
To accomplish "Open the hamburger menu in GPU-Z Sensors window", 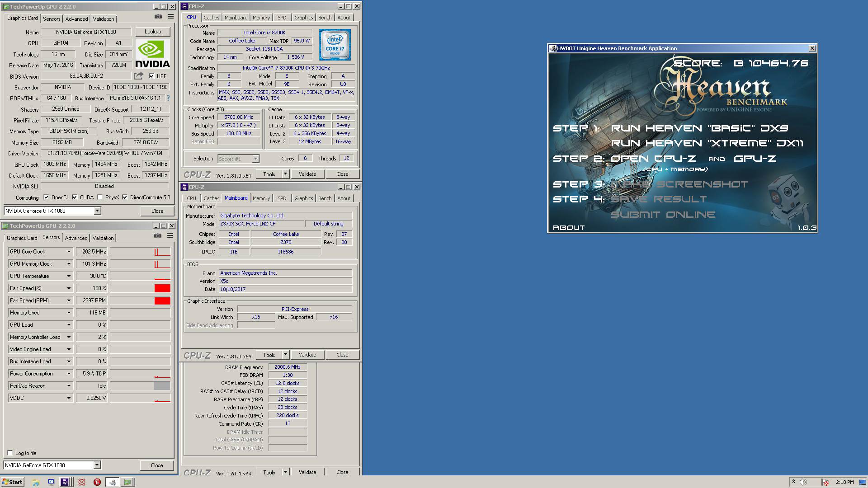I will click(x=170, y=236).
